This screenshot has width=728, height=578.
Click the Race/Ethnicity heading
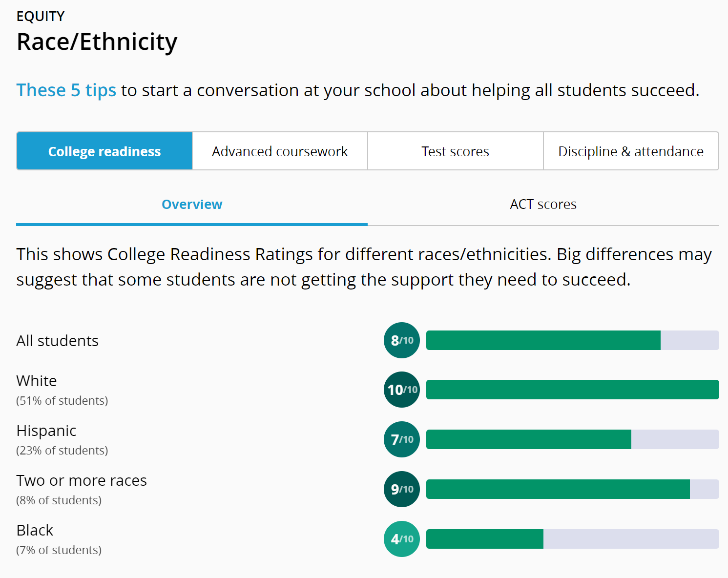pyautogui.click(x=97, y=42)
